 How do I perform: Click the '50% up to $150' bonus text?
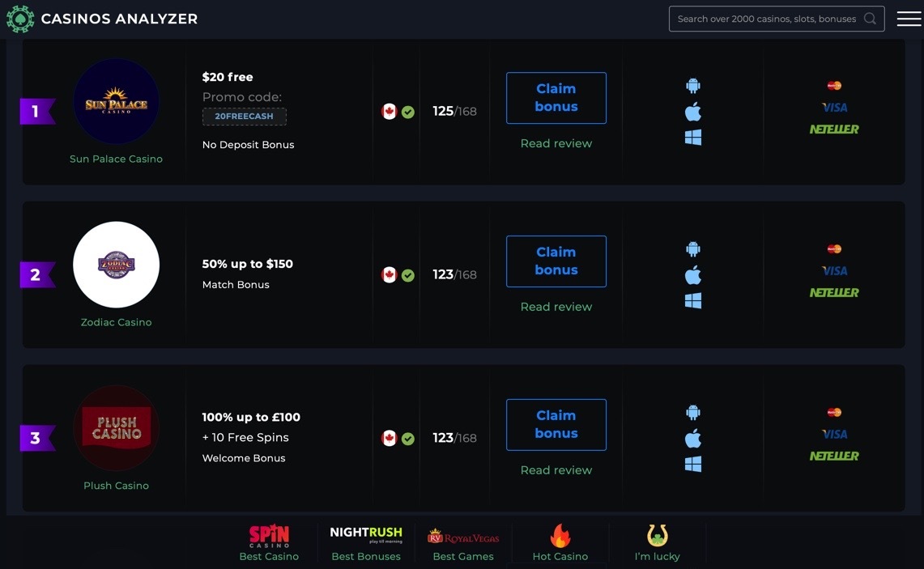(248, 264)
